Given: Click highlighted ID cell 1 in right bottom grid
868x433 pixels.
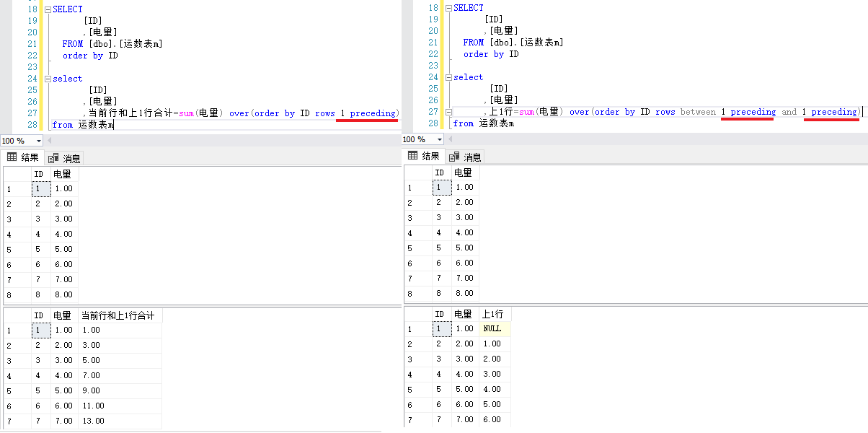Looking at the screenshot, I should coord(441,328).
